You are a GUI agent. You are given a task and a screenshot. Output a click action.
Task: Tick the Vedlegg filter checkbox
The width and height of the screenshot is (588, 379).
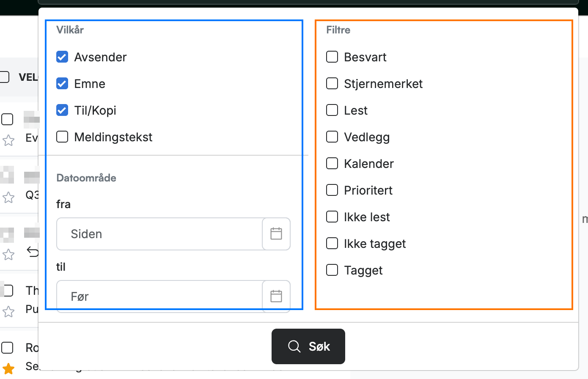[332, 137]
